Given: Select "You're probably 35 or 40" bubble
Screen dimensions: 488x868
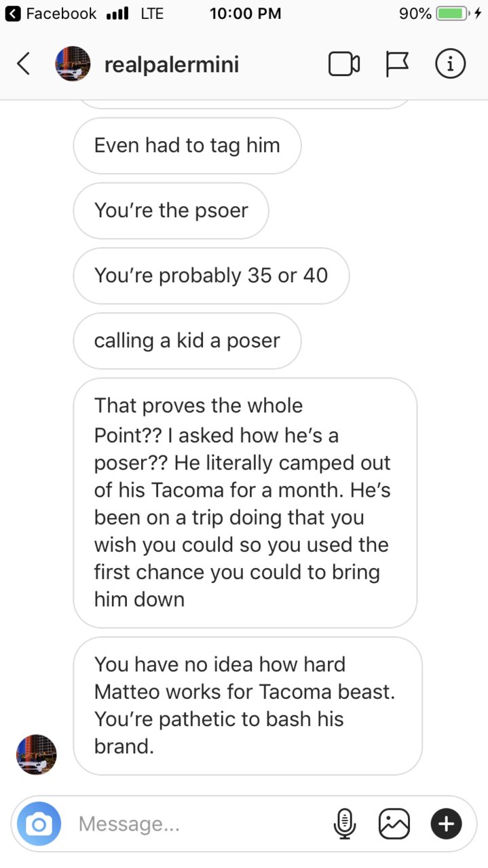Looking at the screenshot, I should click(x=211, y=276).
